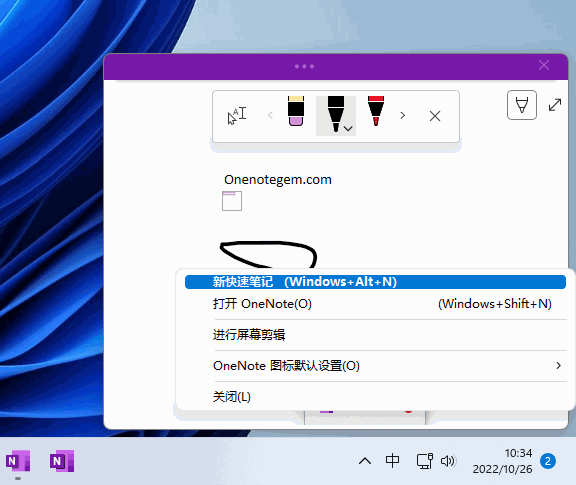Image resolution: width=576 pixels, height=485 pixels.
Task: Open the second OneNote taskbar icon
Action: coord(62,461)
